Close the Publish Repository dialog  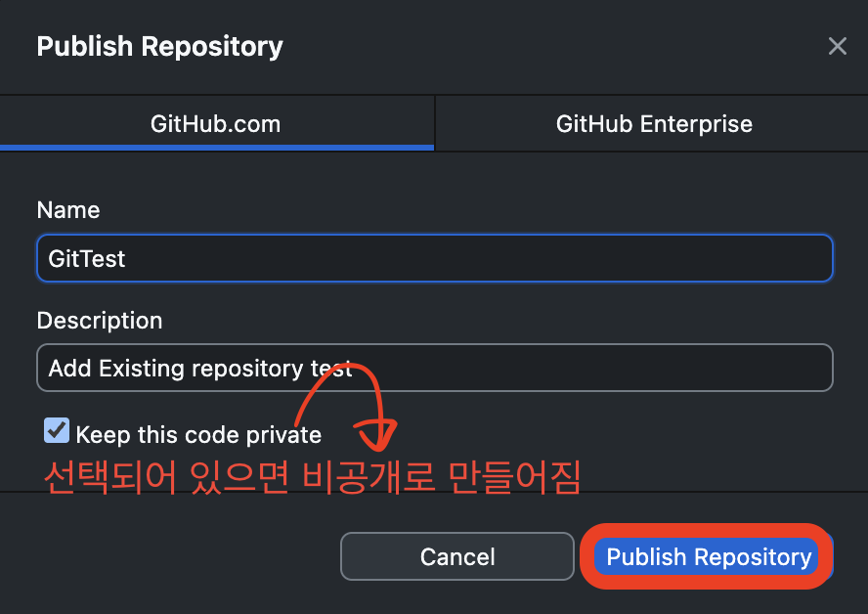pyautogui.click(x=837, y=46)
